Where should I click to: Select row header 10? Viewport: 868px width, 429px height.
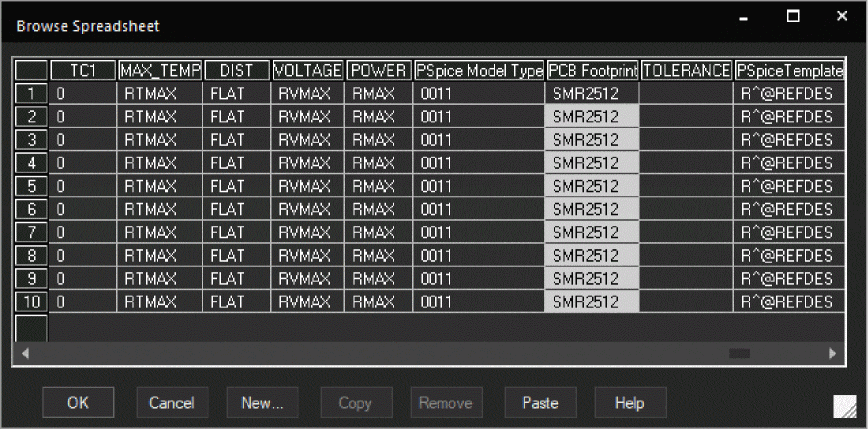pyautogui.click(x=32, y=302)
